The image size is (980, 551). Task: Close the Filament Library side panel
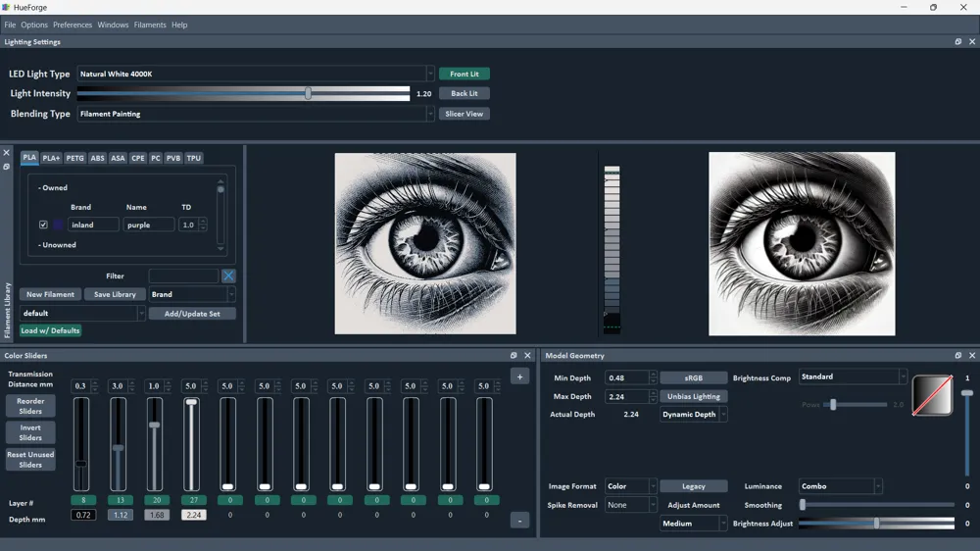6,153
